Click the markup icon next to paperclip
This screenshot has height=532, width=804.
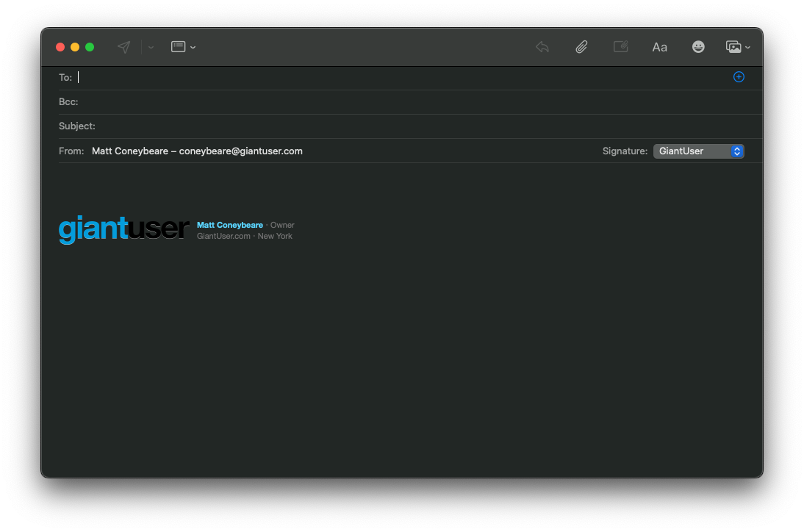point(621,47)
